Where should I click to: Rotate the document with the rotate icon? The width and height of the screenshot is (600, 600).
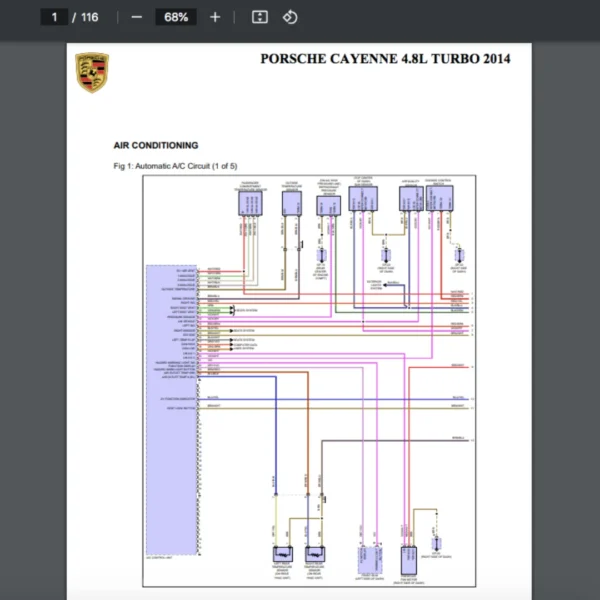(290, 17)
